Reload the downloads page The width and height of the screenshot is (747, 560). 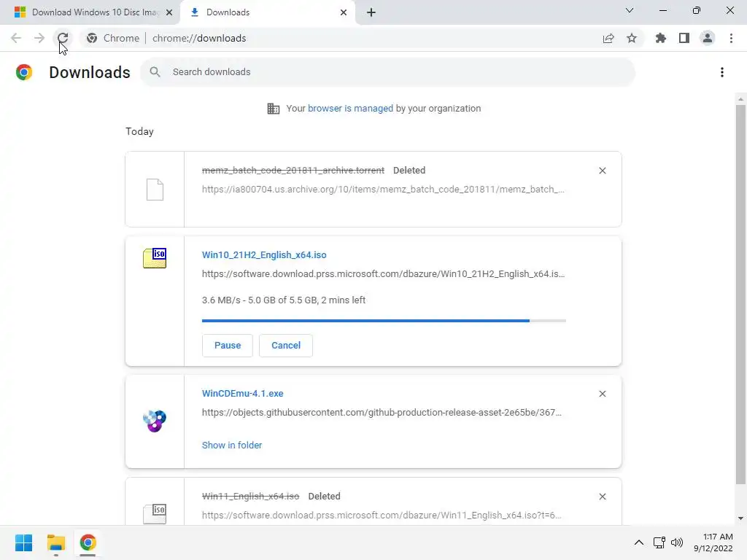[63, 38]
